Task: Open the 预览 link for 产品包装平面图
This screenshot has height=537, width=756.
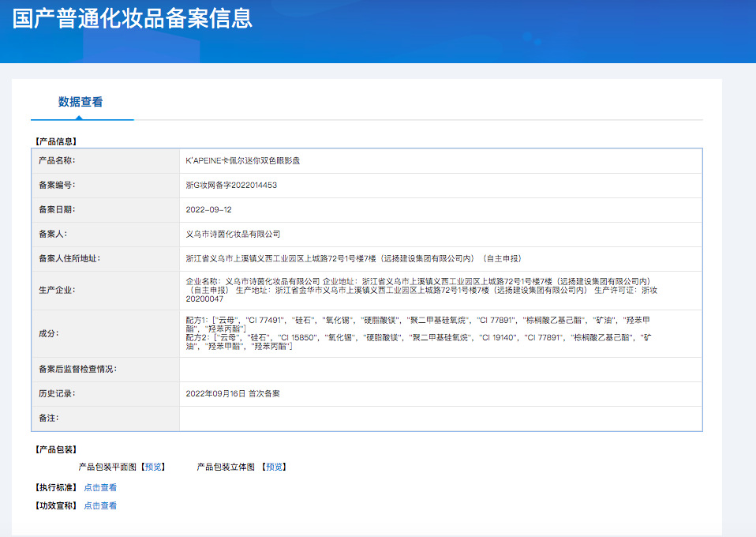Action: tap(153, 467)
